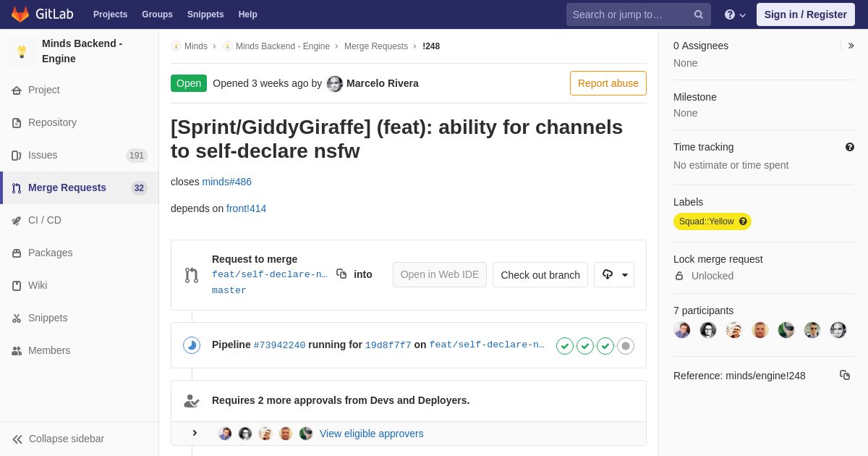Click the first eligible approver avatar

pyautogui.click(x=225, y=434)
